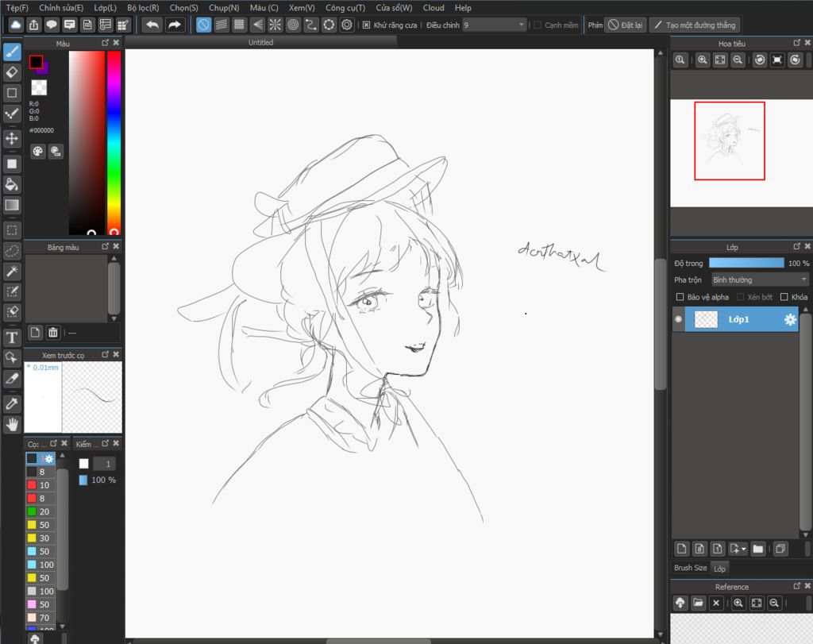Viewport: 813px width, 644px height.
Task: Click the Độ trong opacity slider
Action: pyautogui.click(x=746, y=263)
